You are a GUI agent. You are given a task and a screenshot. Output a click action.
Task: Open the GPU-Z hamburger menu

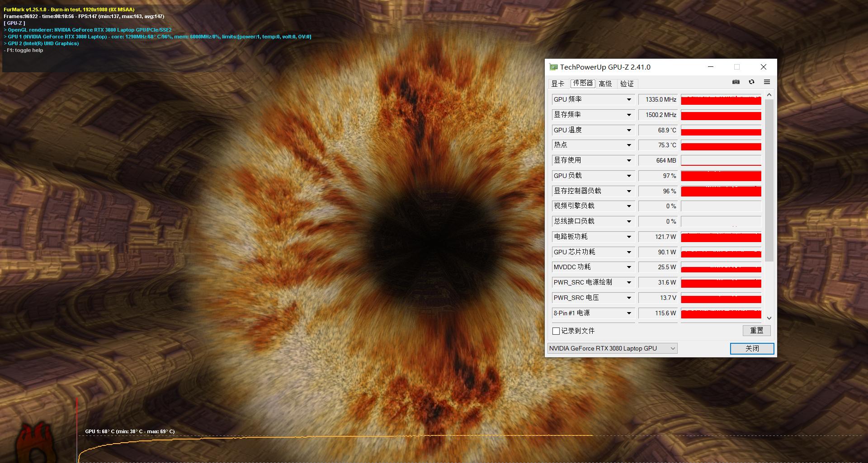click(767, 82)
